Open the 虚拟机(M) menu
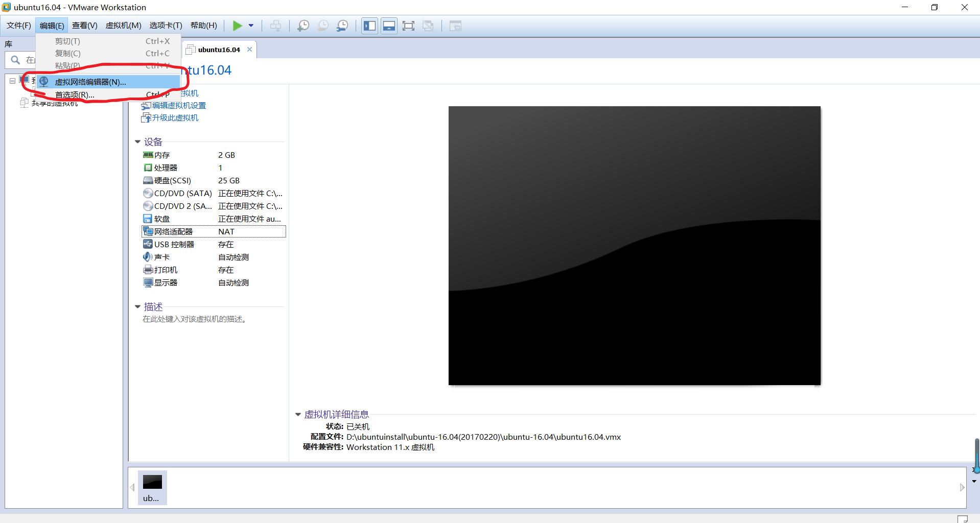980x523 pixels. (x=124, y=26)
